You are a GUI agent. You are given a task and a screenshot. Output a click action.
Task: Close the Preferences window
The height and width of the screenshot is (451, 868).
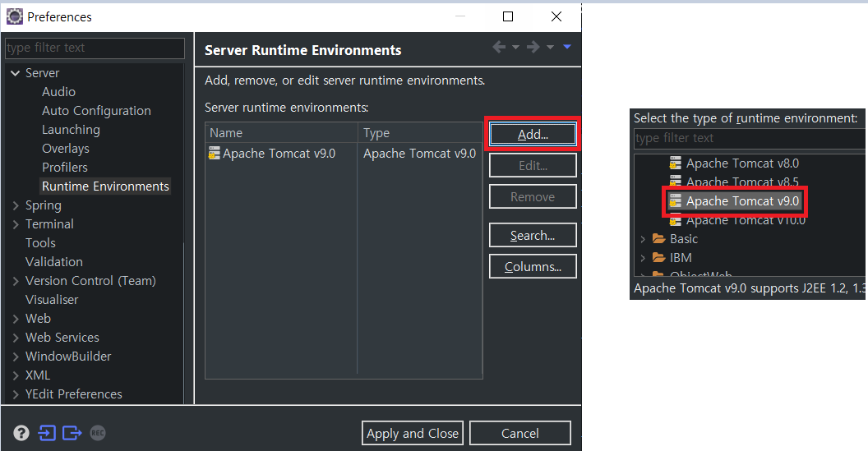tap(556, 16)
